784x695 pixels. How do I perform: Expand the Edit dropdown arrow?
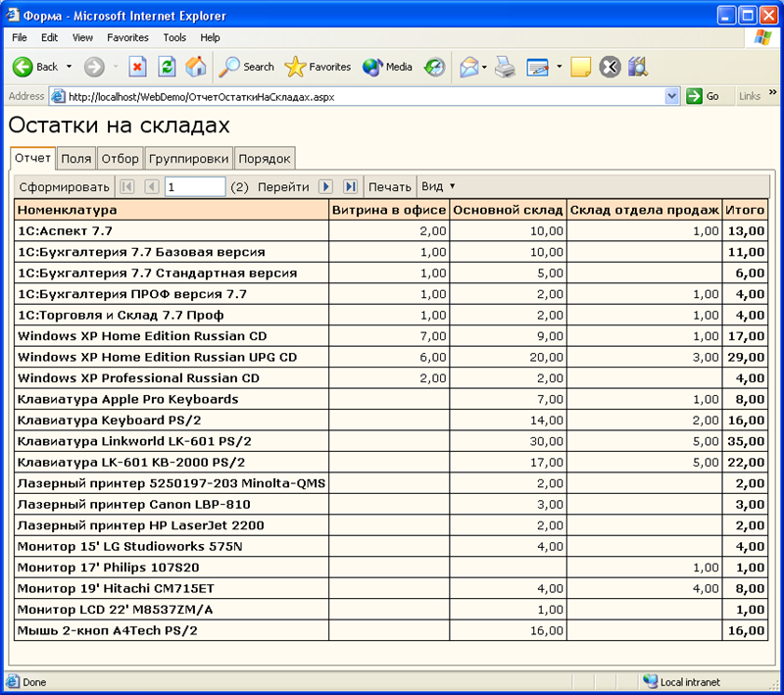click(x=559, y=67)
